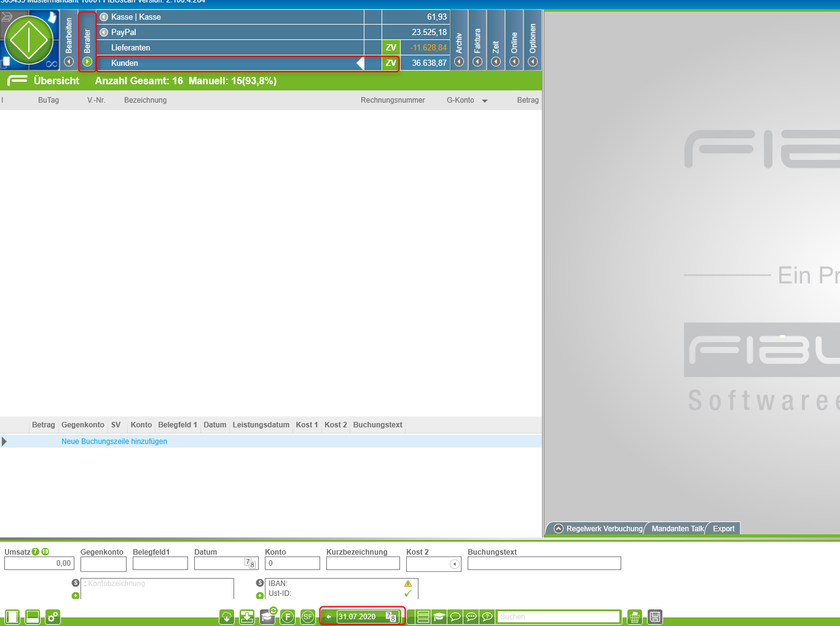Click the empty speech bubble icon
The image size is (840, 626).
(455, 617)
